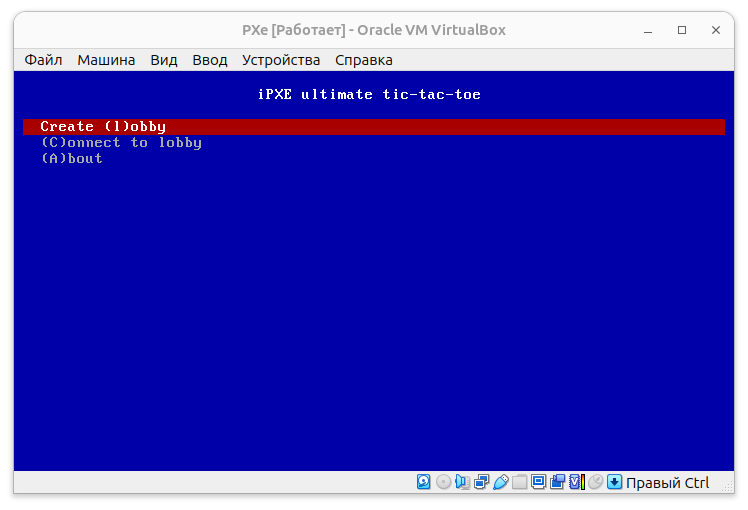Select the (C)onnect to lobby entry
Screen dimensions: 748x510
(121, 143)
